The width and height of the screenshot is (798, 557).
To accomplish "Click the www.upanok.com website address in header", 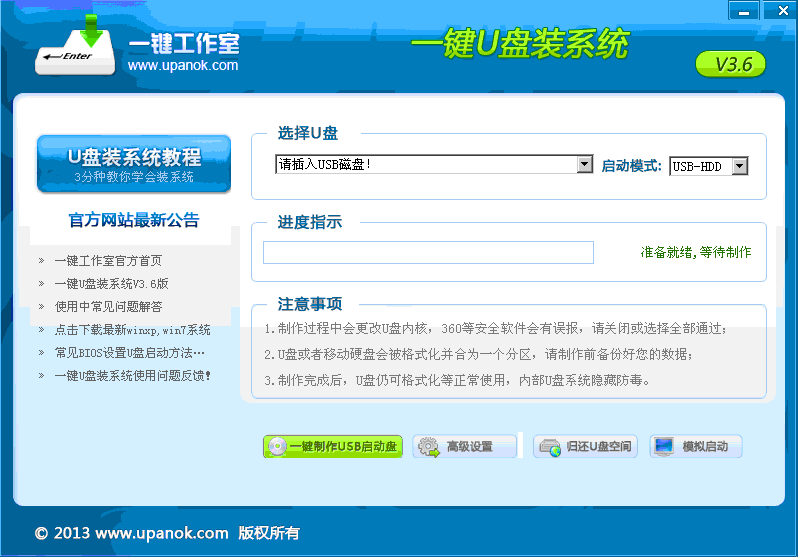I will pyautogui.click(x=183, y=66).
